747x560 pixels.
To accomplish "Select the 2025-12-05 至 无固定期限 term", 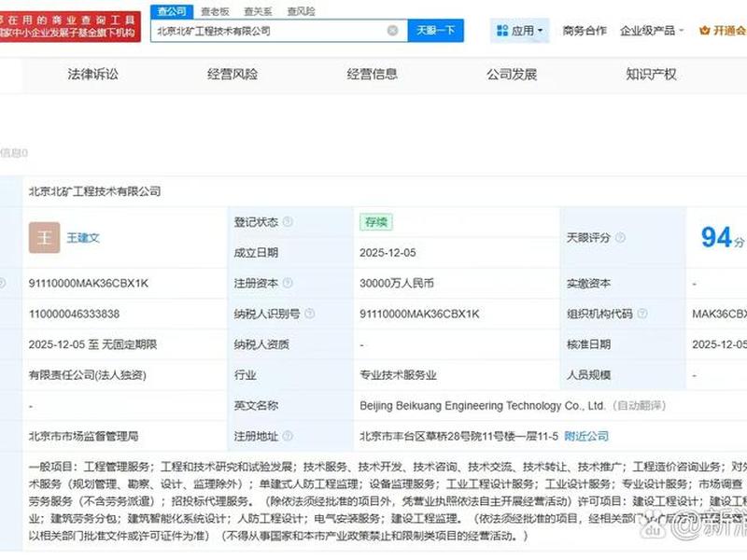I will [x=92, y=344].
